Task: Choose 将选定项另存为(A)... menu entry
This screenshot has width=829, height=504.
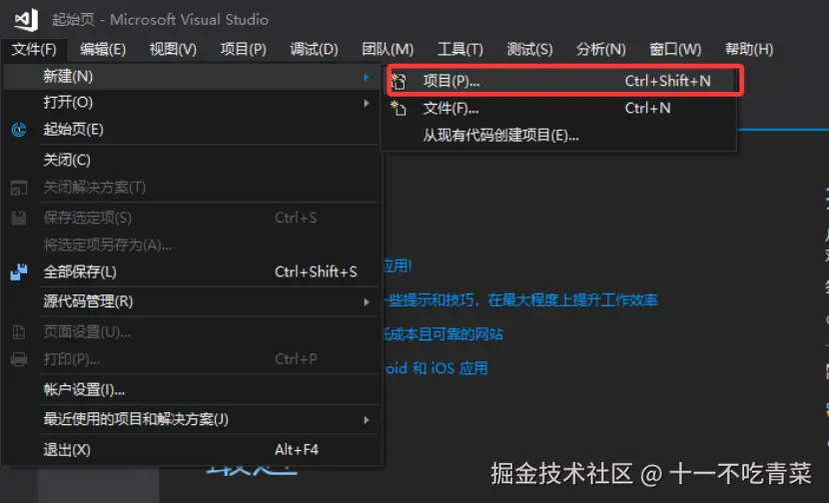Action: (192, 246)
